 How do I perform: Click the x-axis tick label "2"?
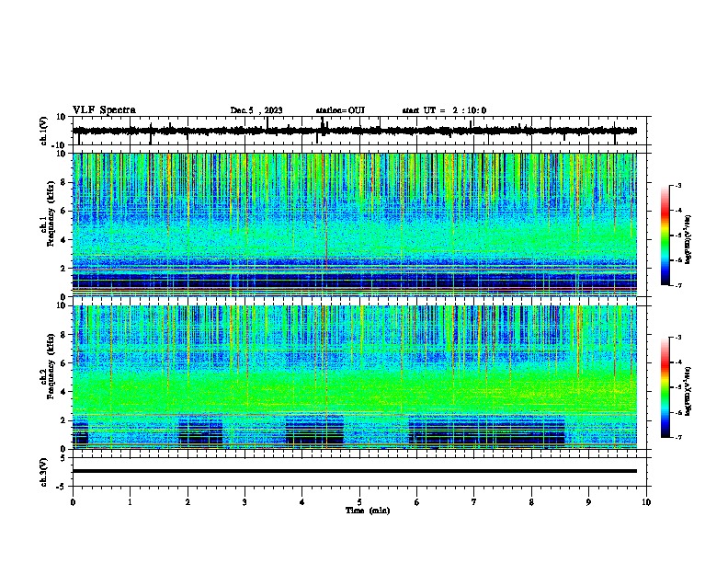click(x=188, y=502)
